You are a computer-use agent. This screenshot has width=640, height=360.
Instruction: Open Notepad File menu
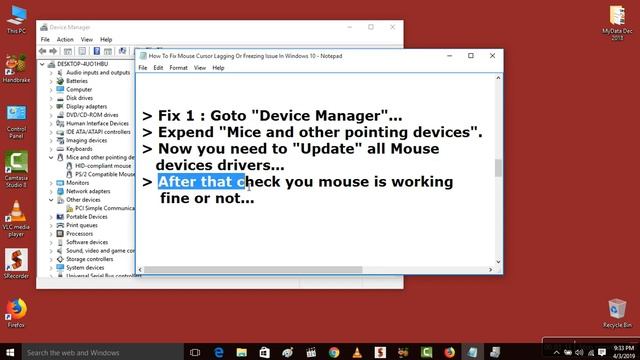[x=143, y=68]
